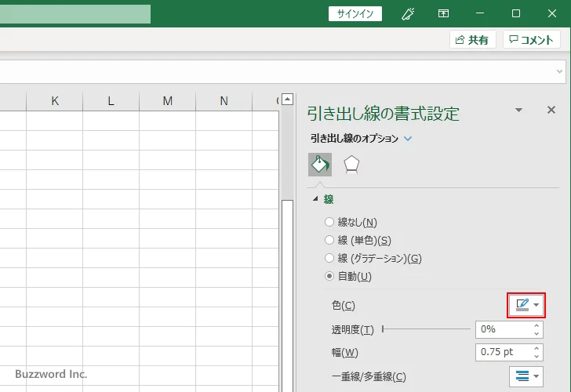Close the 引き出し線の書式設定 pane

(x=551, y=110)
